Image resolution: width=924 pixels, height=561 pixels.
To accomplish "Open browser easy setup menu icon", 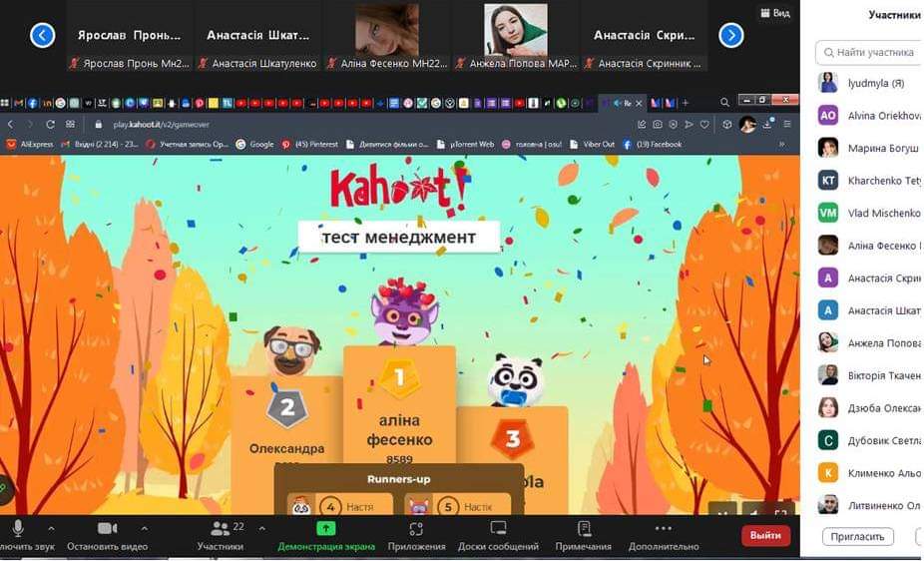I will [x=787, y=125].
